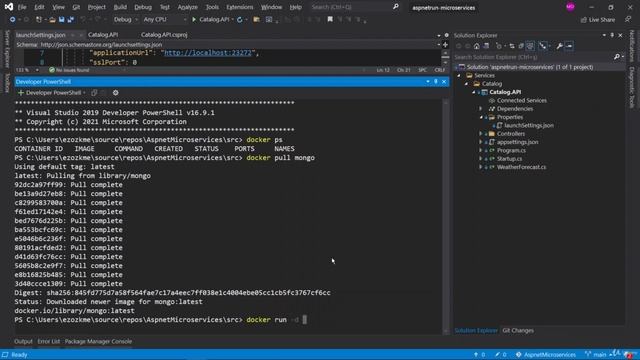
Task: Pin the Developer PowerShell panel
Action: point(436,82)
